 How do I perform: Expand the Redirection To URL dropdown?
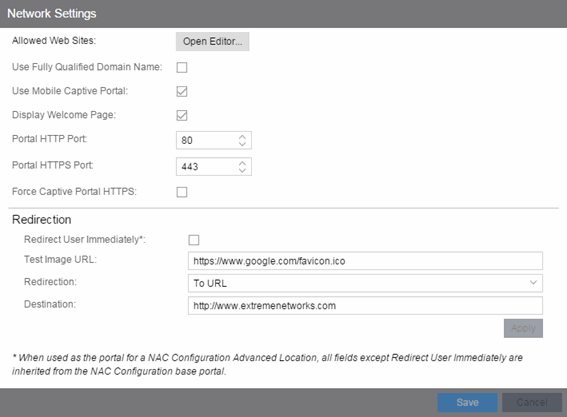[365, 283]
